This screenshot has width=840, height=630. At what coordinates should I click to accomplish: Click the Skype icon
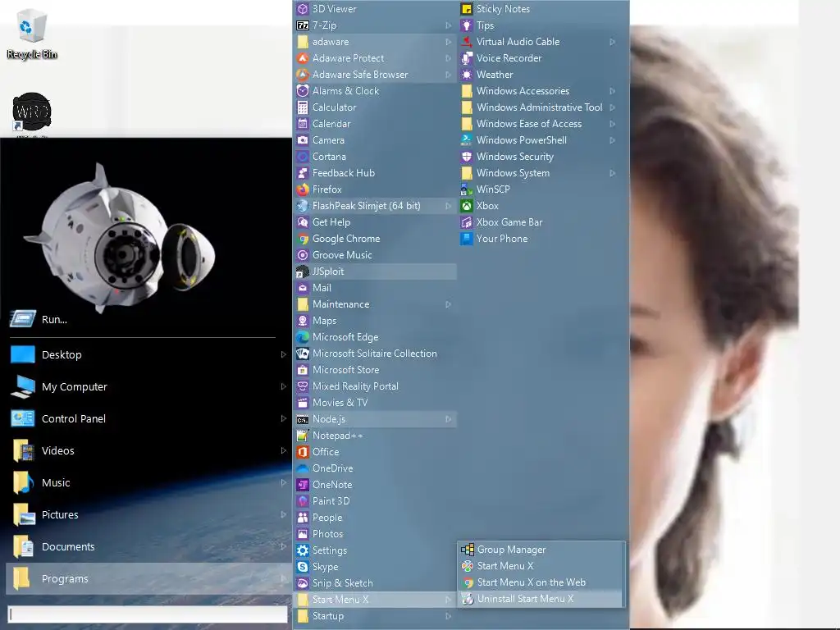[303, 567]
